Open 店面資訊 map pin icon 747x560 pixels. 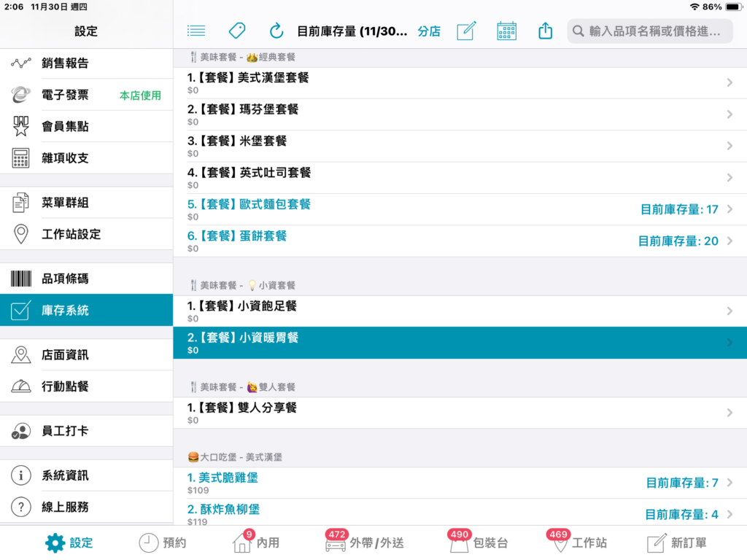[21, 355]
